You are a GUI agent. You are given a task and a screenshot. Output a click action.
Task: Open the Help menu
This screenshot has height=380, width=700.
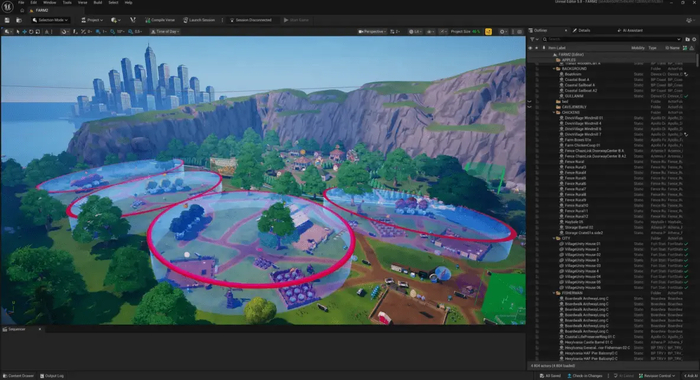[x=128, y=3]
